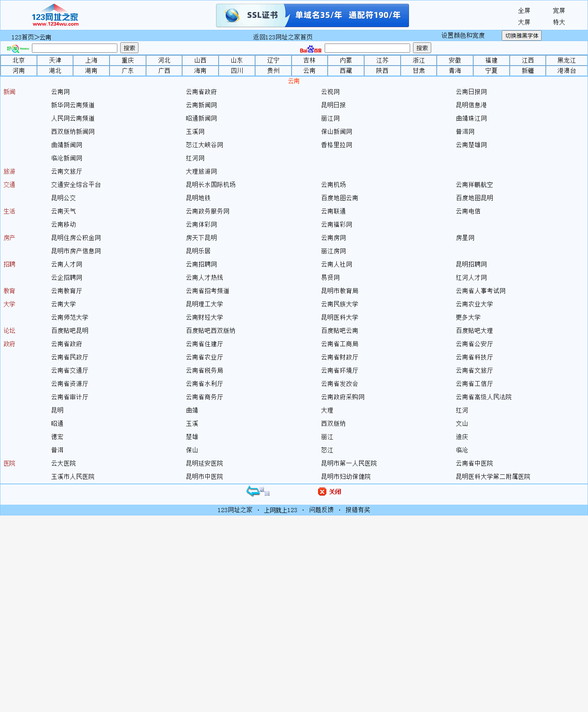Click the Baidu logo icon
The width and height of the screenshot is (588, 712).
pyautogui.click(x=311, y=49)
